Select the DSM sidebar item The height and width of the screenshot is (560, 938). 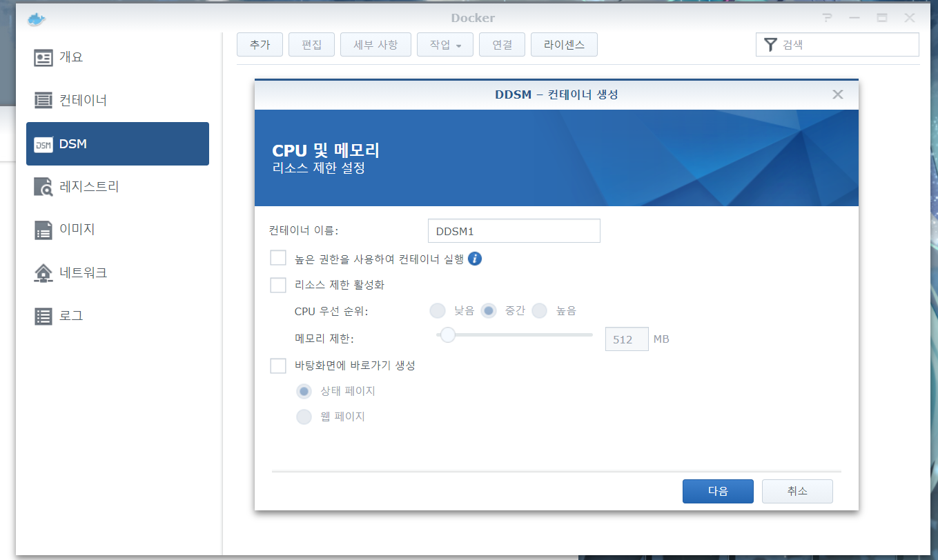coord(117,143)
